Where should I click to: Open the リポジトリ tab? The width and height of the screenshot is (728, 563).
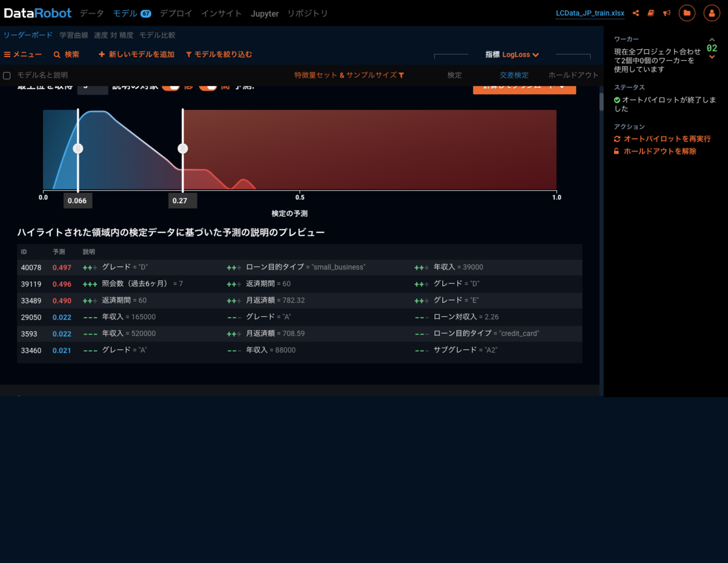coord(308,13)
